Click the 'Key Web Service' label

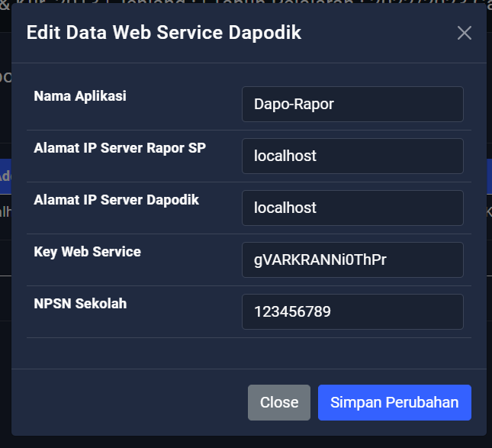pos(87,252)
